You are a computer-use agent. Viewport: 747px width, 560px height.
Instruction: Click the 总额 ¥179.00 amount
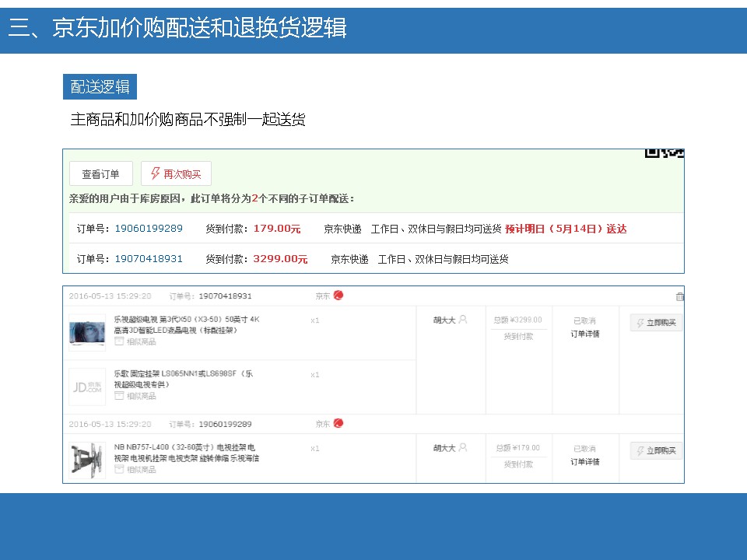(x=518, y=448)
